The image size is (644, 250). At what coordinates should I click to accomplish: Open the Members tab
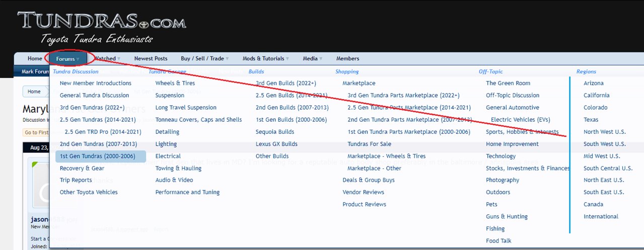pos(347,59)
